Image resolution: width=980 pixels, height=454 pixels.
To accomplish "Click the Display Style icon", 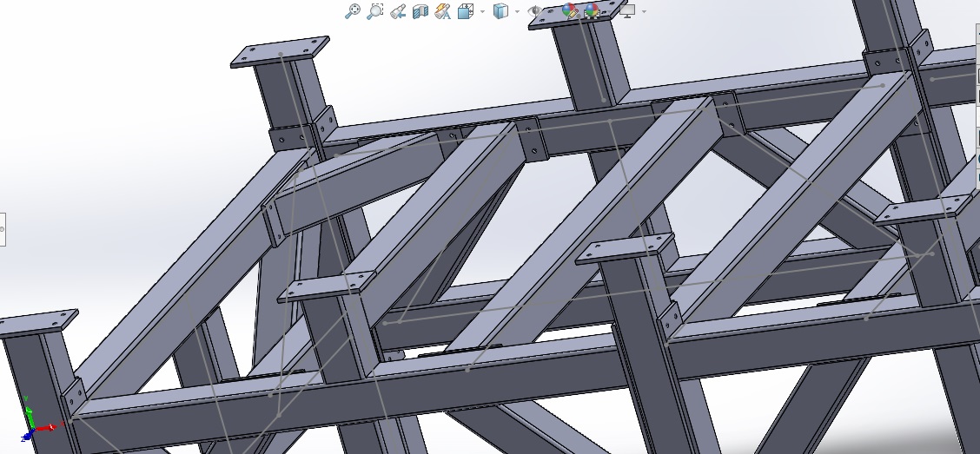I will (x=500, y=11).
